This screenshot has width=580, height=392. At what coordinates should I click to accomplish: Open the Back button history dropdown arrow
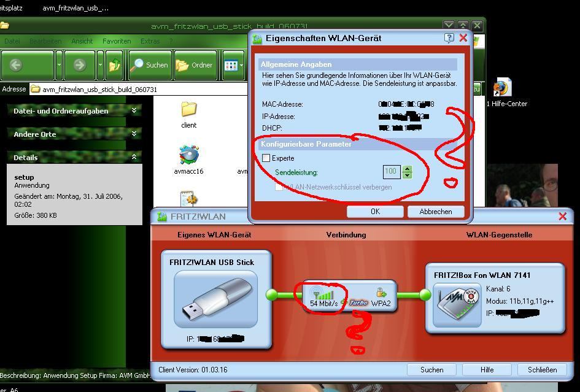point(59,65)
